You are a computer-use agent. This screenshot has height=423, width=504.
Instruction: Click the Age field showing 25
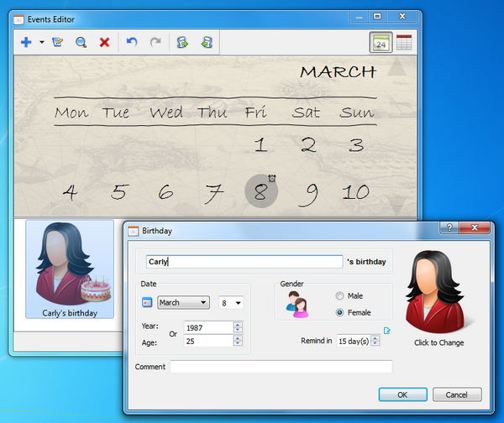coord(208,341)
